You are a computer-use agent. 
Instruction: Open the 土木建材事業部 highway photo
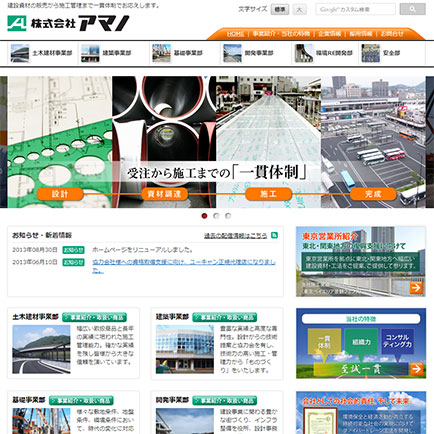point(41,349)
